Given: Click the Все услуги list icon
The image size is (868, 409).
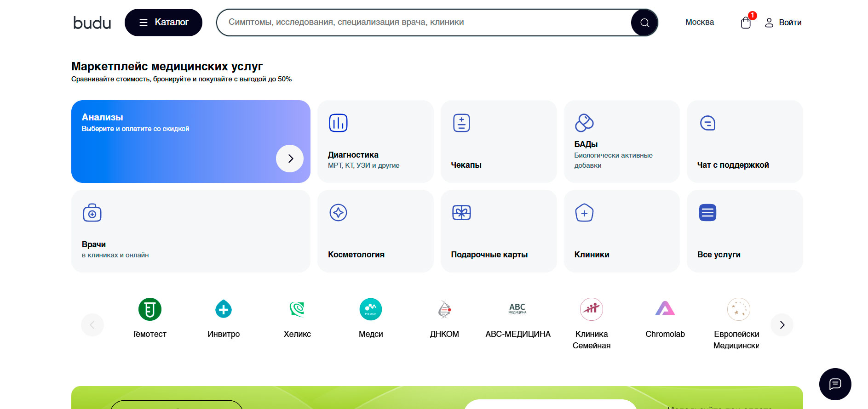Looking at the screenshot, I should [x=707, y=212].
